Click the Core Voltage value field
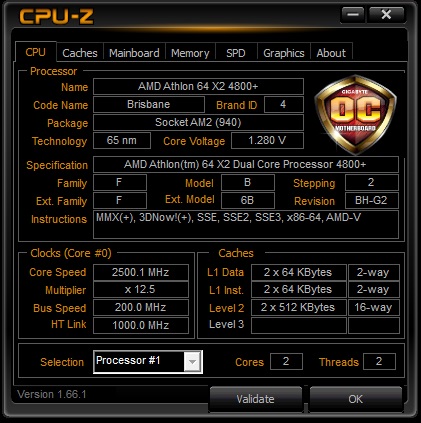Screen dimensions: 421x423 pyautogui.click(x=267, y=140)
